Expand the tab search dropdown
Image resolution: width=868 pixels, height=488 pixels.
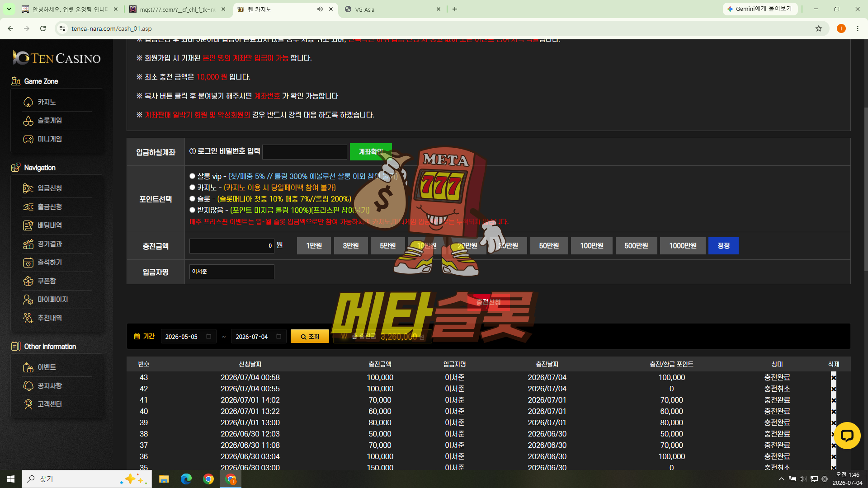click(9, 9)
